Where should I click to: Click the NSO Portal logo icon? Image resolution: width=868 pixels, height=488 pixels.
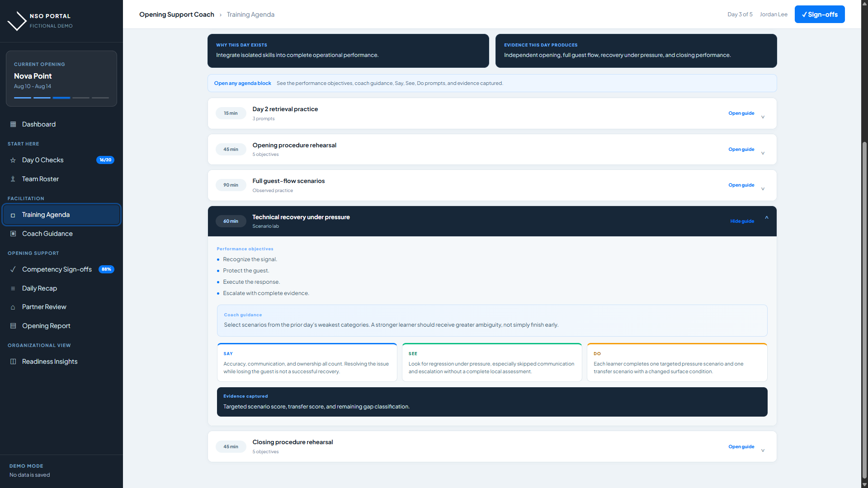click(17, 21)
